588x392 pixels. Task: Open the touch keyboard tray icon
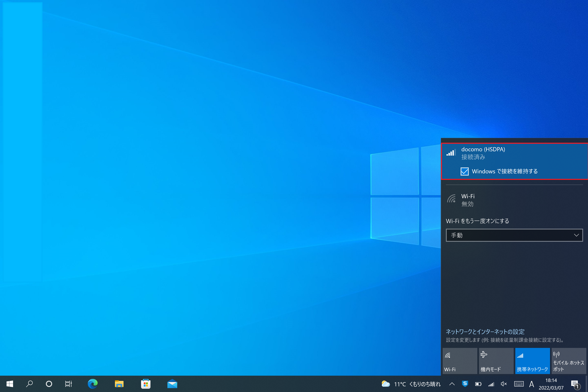519,384
